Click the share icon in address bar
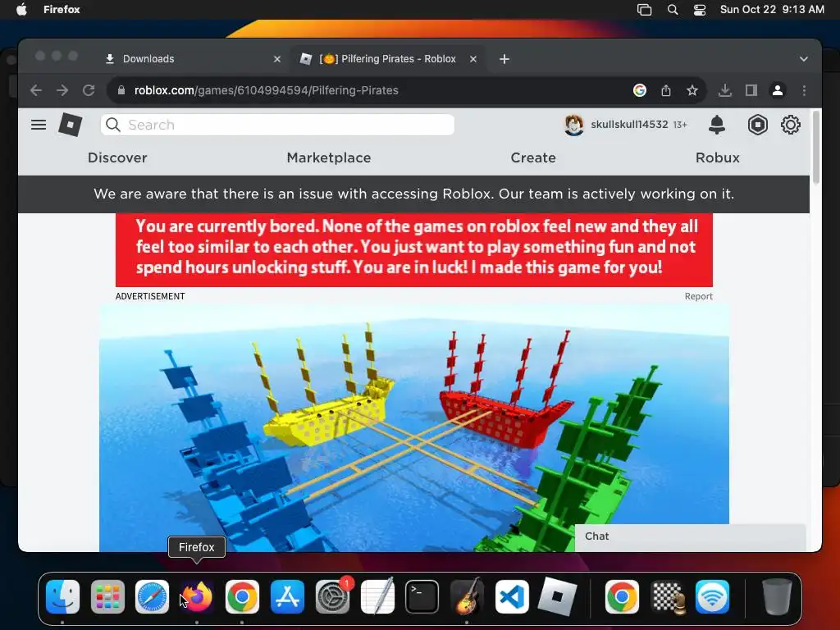The width and height of the screenshot is (840, 630). (666, 90)
